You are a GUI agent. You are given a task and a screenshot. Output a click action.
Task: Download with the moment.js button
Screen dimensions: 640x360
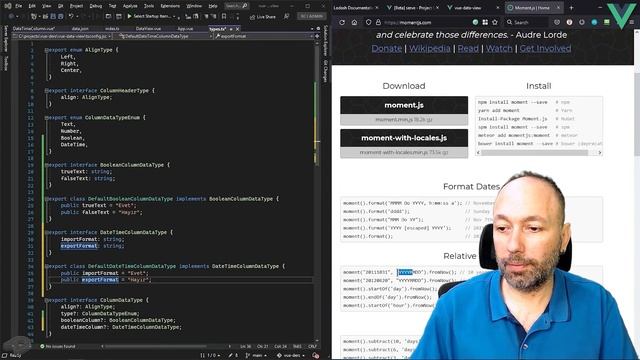click(404, 105)
